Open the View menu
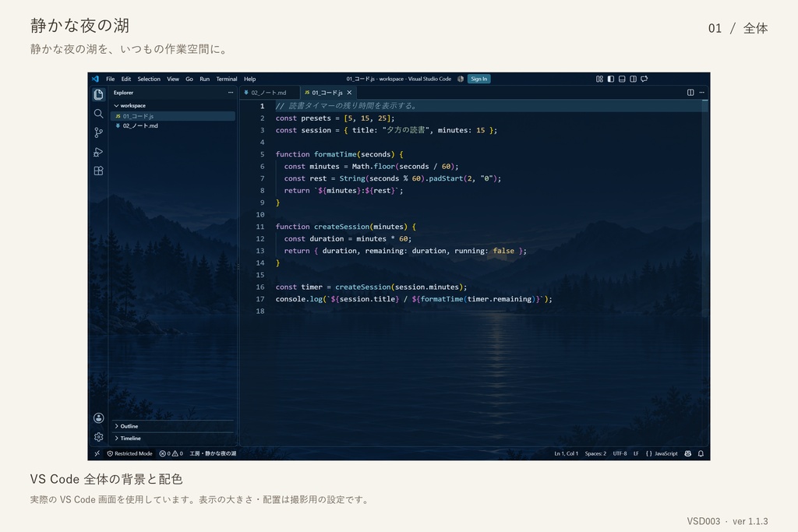798x532 pixels. (x=173, y=79)
